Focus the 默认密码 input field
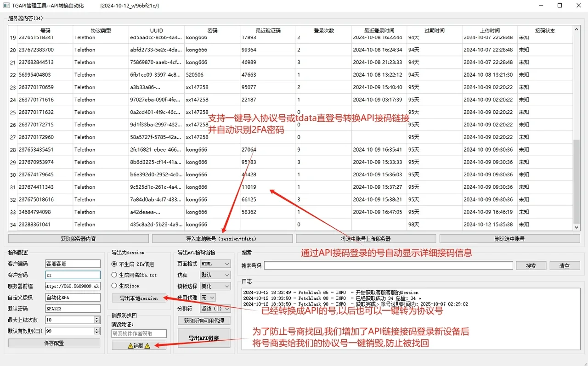Screen dimensions: 588x366 point(73,309)
